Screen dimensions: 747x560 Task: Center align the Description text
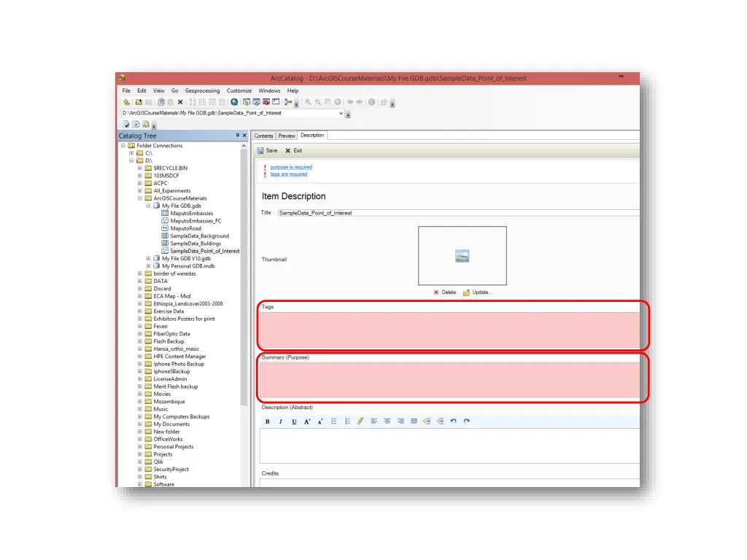coord(387,421)
